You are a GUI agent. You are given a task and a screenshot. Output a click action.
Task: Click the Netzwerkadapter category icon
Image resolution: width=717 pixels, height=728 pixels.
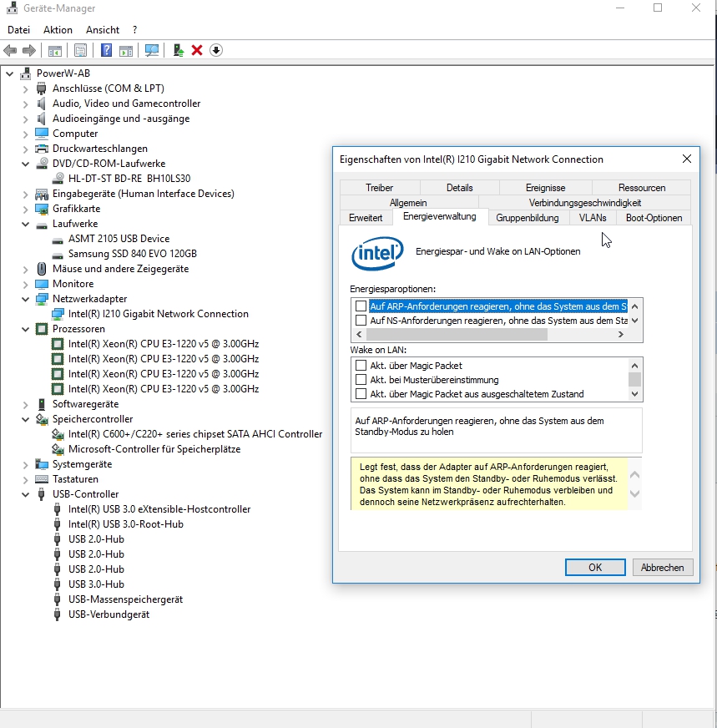pyautogui.click(x=42, y=299)
